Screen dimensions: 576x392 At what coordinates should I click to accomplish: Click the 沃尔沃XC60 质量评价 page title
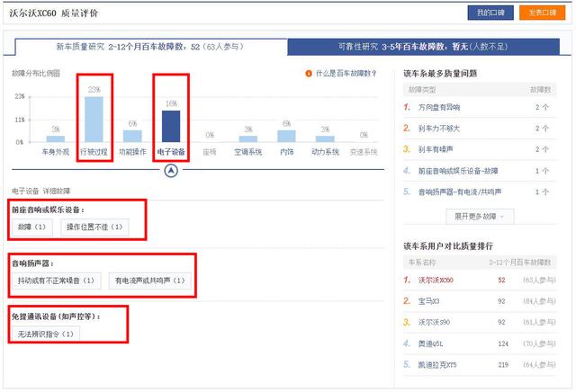(54, 13)
